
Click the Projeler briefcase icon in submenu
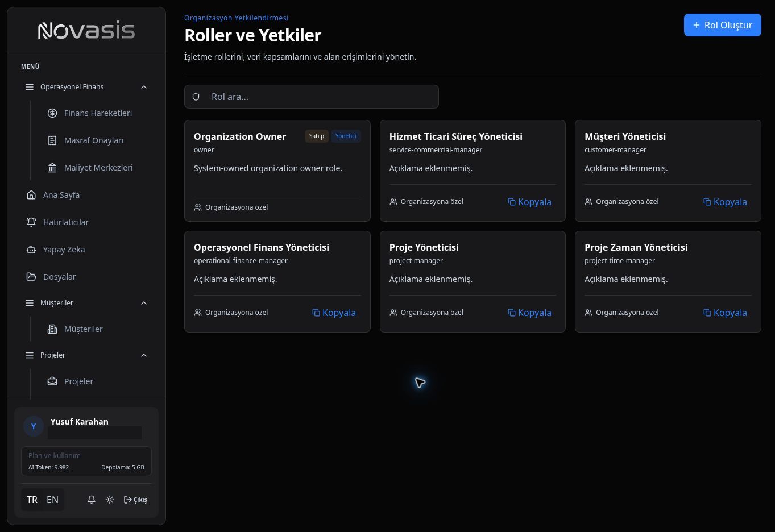coord(52,381)
